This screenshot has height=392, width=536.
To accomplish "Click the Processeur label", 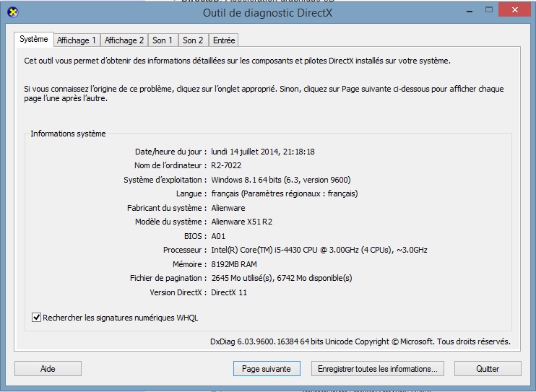I will point(185,250).
